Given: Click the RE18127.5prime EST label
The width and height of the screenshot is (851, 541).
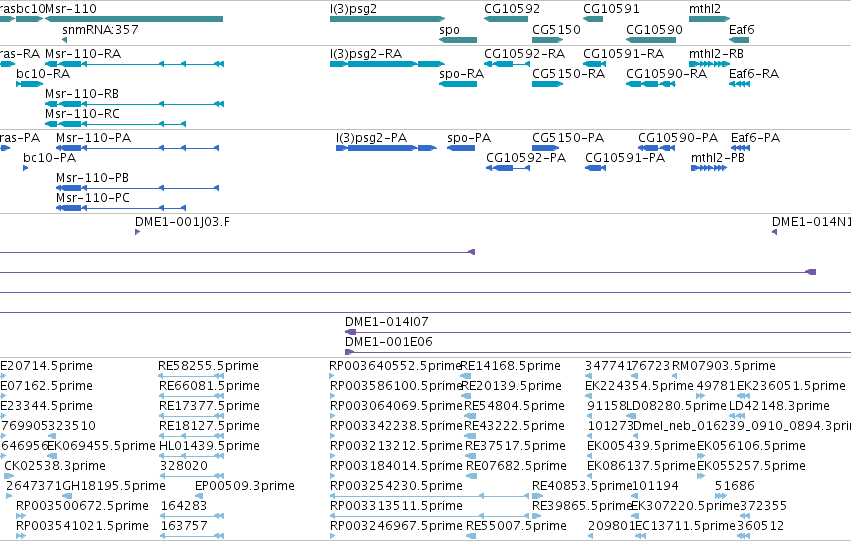Looking at the screenshot, I should 209,427.
